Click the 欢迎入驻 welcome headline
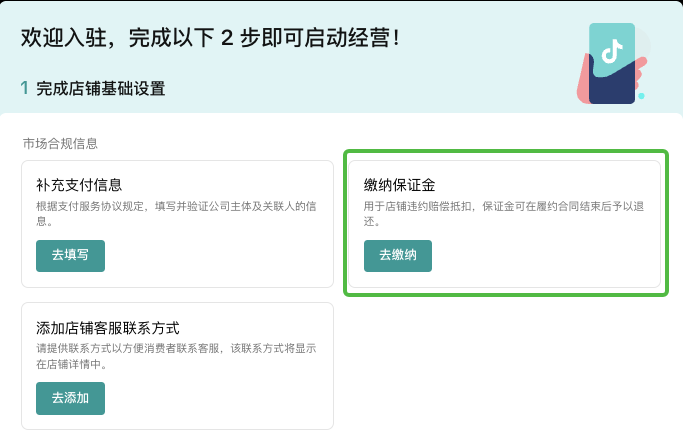The height and width of the screenshot is (438, 683). 210,37
